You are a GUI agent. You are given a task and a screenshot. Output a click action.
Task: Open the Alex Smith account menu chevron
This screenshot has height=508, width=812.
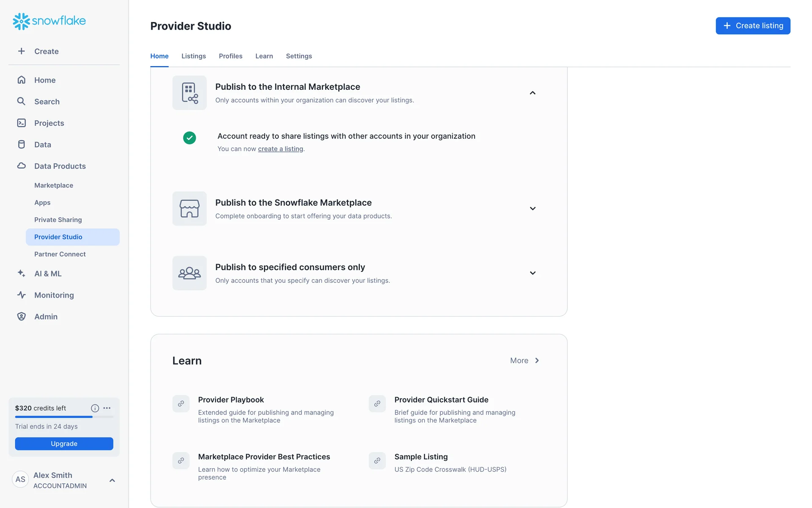coord(112,480)
